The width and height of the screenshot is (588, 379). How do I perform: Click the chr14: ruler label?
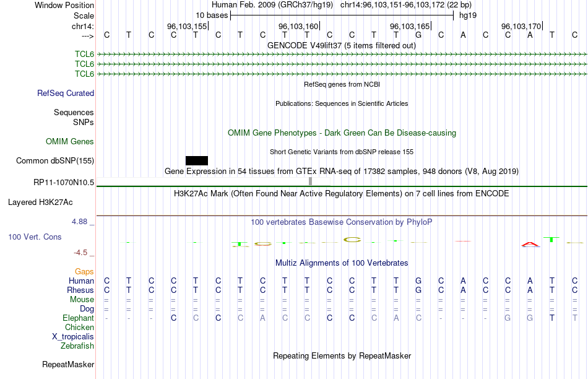(x=83, y=26)
